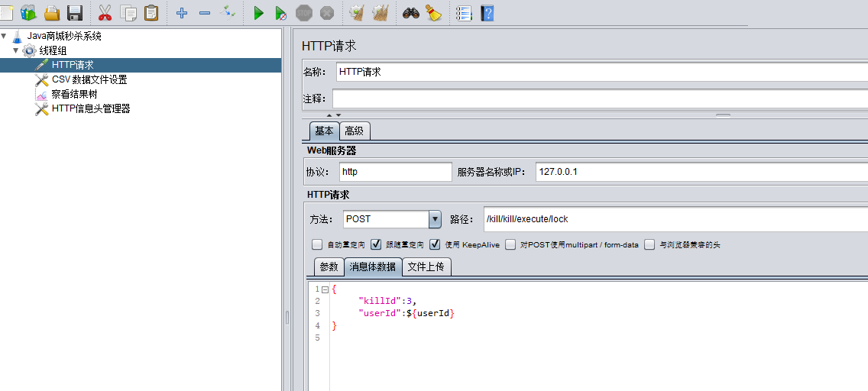Click the POST method combo box

[392, 219]
